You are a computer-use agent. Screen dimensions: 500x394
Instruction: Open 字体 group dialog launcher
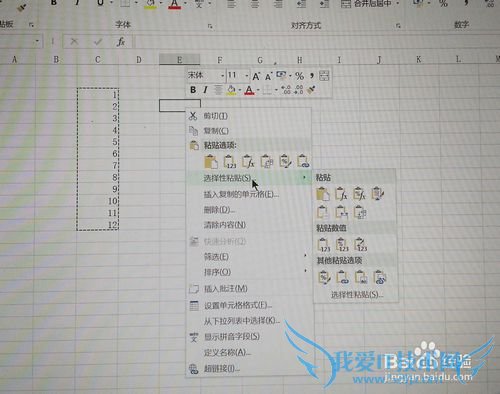pyautogui.click(x=210, y=26)
